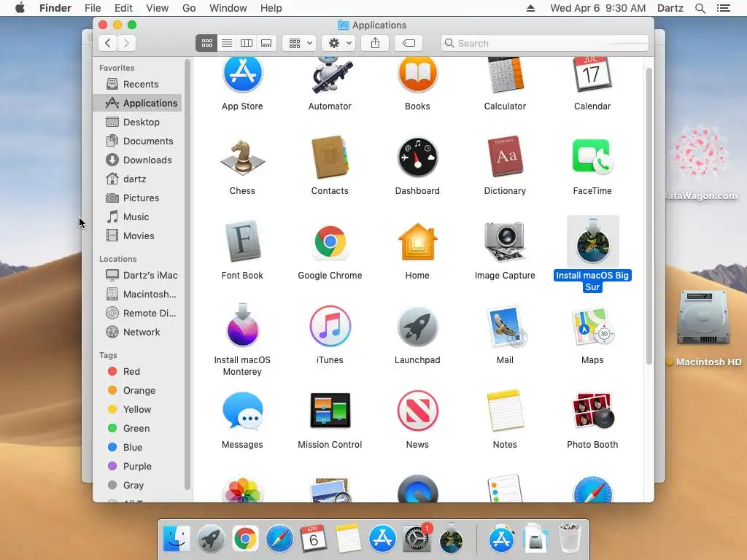Select the iTunes app icon

pos(330,326)
